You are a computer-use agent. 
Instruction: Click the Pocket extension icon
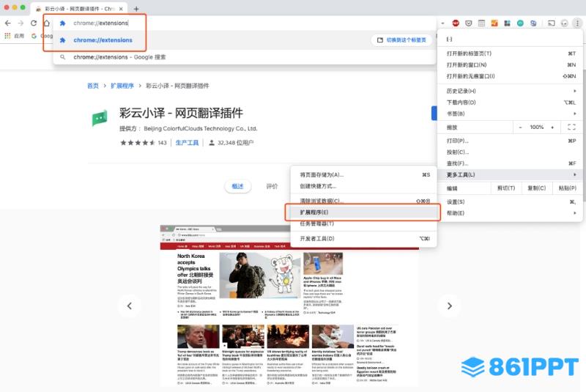click(x=468, y=23)
